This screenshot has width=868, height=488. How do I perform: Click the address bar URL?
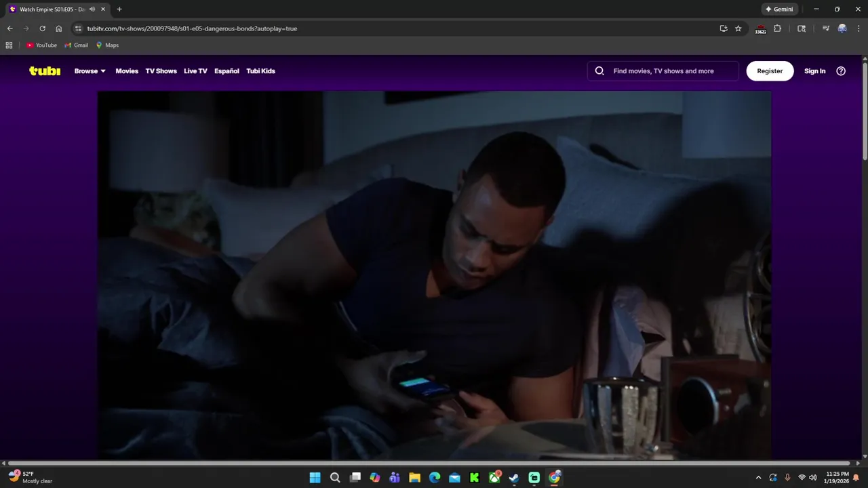click(192, 28)
